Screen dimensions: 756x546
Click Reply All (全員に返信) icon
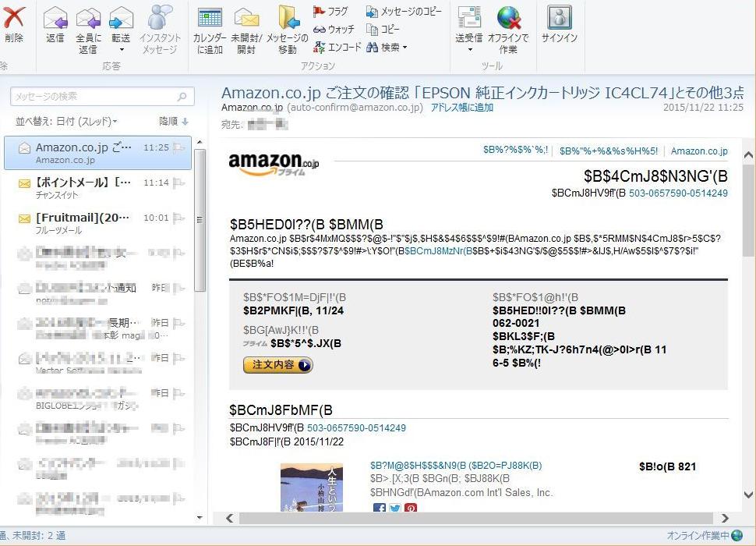(x=88, y=18)
